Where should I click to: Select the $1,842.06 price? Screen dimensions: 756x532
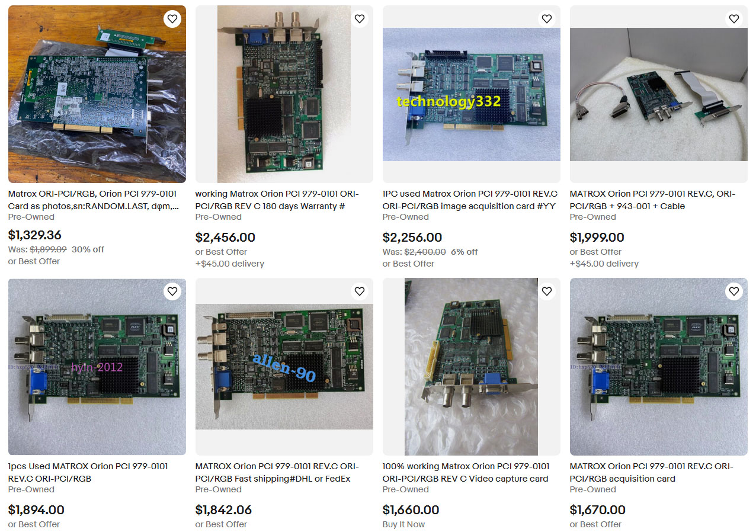223,510
